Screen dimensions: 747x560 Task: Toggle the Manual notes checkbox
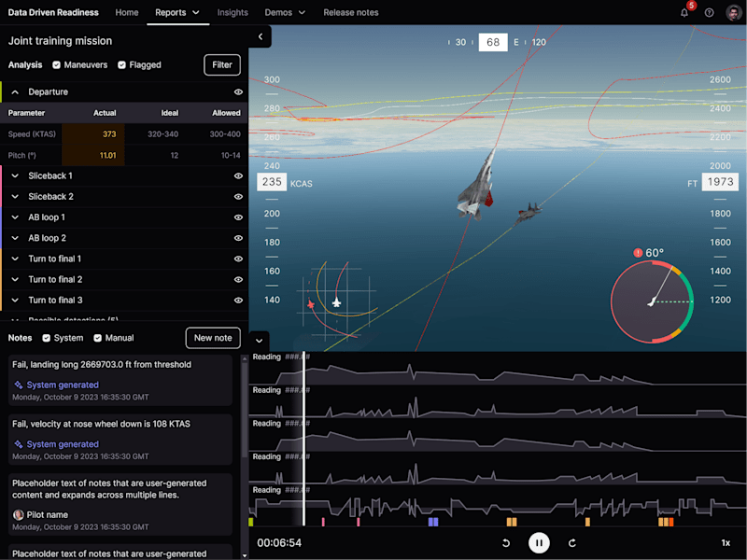pos(98,338)
